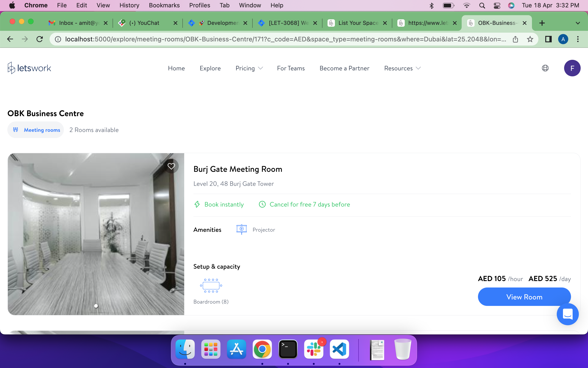The image size is (588, 368).
Task: Click the Bluetooth menu bar icon
Action: point(432,5)
